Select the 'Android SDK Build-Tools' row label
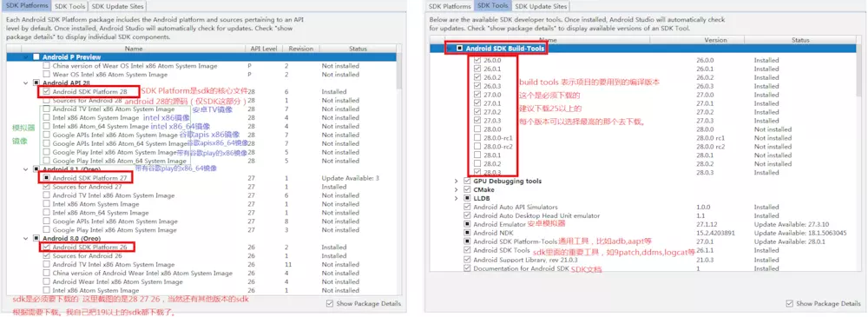The height and width of the screenshot is (317, 868). pyautogui.click(x=505, y=49)
